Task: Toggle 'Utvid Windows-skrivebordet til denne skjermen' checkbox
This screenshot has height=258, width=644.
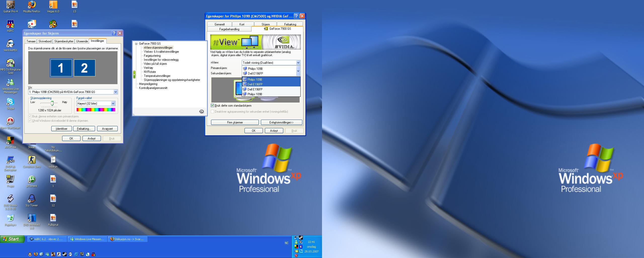Action: coord(30,121)
